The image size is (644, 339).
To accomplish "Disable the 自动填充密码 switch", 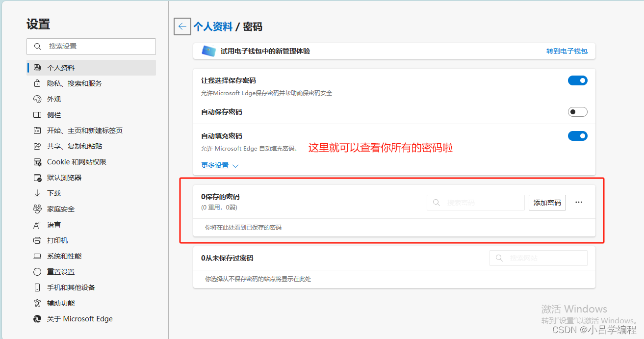I will (x=578, y=136).
